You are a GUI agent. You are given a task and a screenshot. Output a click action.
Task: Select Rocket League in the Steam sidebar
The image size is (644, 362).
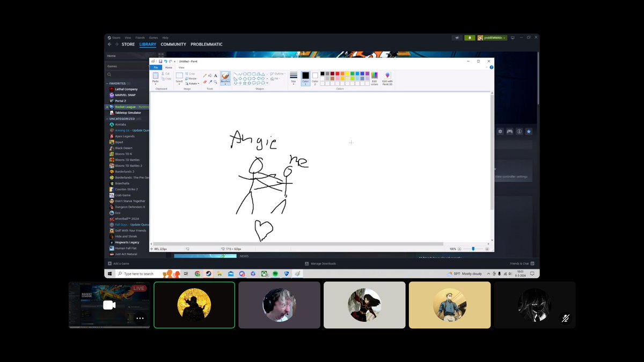126,107
